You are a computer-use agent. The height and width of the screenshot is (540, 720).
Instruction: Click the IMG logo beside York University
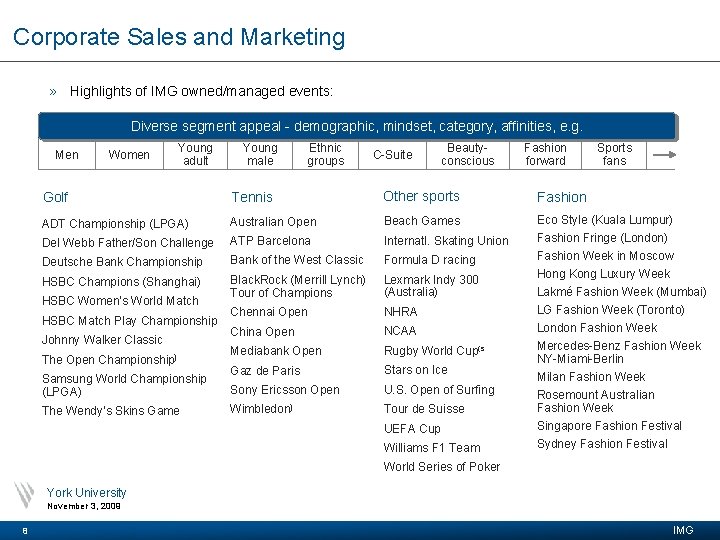point(24,495)
